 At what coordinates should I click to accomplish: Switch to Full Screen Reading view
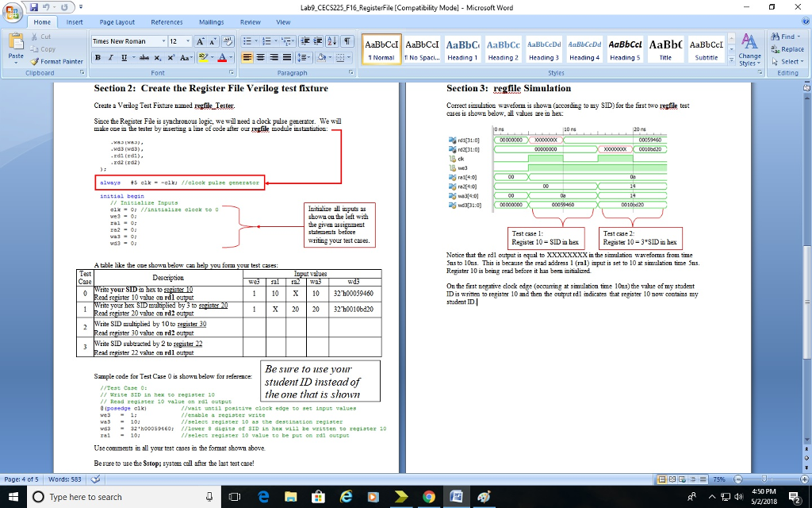coord(672,479)
